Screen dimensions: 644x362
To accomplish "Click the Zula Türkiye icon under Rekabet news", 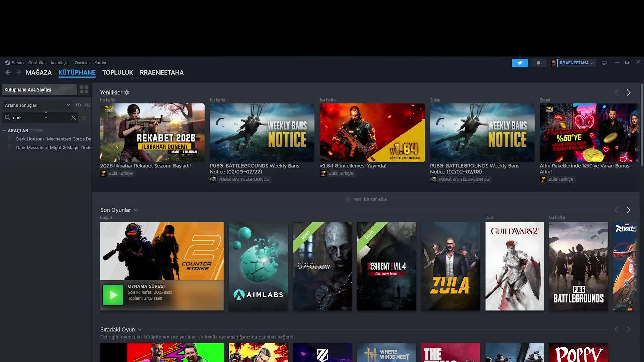I will point(103,173).
